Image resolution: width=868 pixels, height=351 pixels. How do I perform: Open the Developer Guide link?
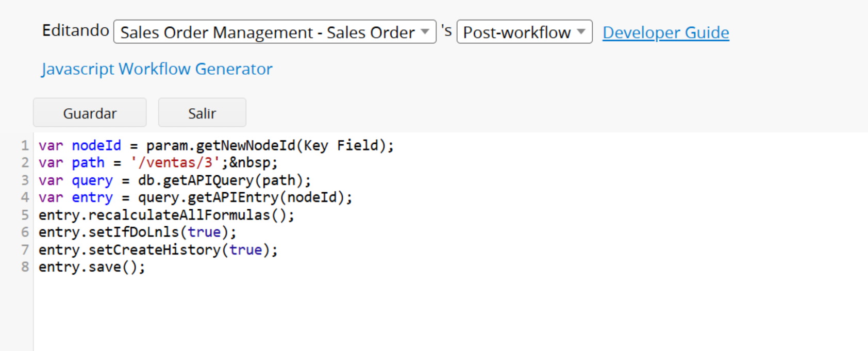pos(665,32)
